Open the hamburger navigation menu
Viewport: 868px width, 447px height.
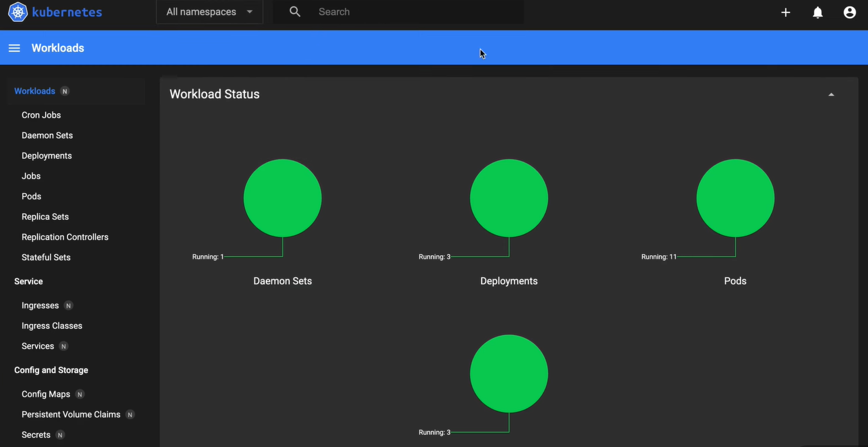pyautogui.click(x=14, y=47)
